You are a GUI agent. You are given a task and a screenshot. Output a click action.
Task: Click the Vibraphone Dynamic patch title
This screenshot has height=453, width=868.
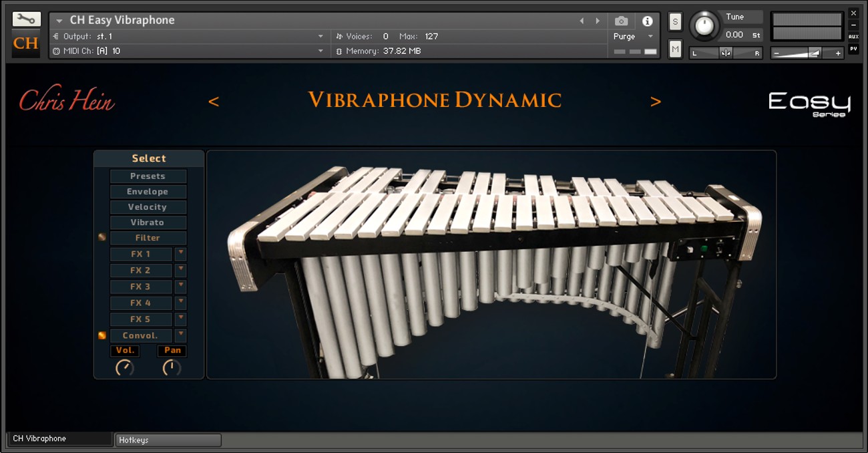(x=435, y=100)
